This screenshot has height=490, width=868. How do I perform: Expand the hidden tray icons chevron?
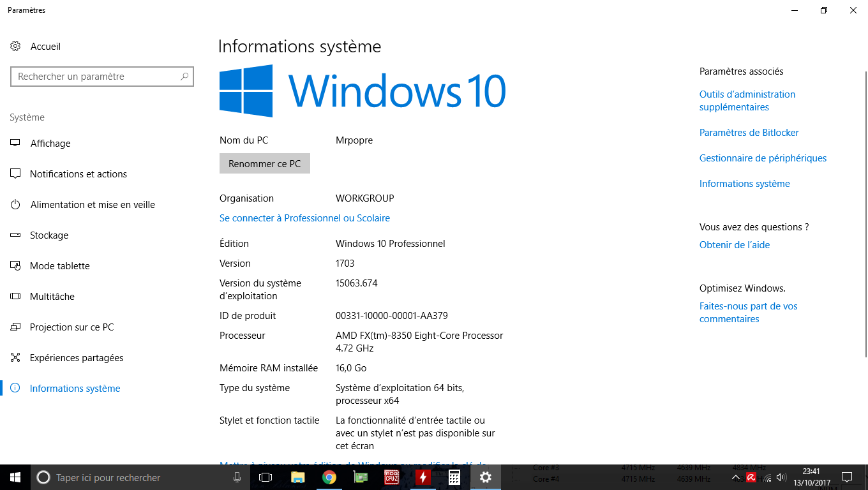tap(736, 477)
